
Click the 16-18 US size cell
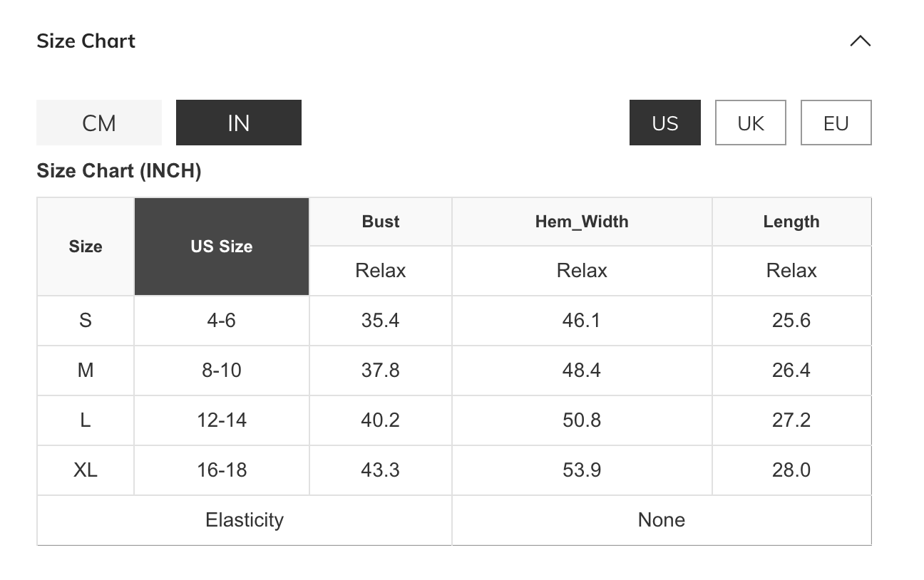[x=222, y=470]
